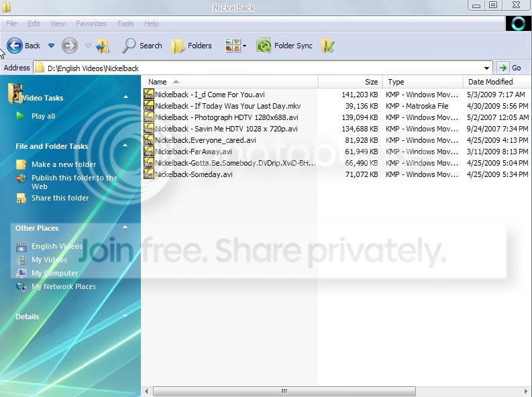This screenshot has height=397, width=532.
Task: Go up one folder level icon
Action: tap(103, 46)
